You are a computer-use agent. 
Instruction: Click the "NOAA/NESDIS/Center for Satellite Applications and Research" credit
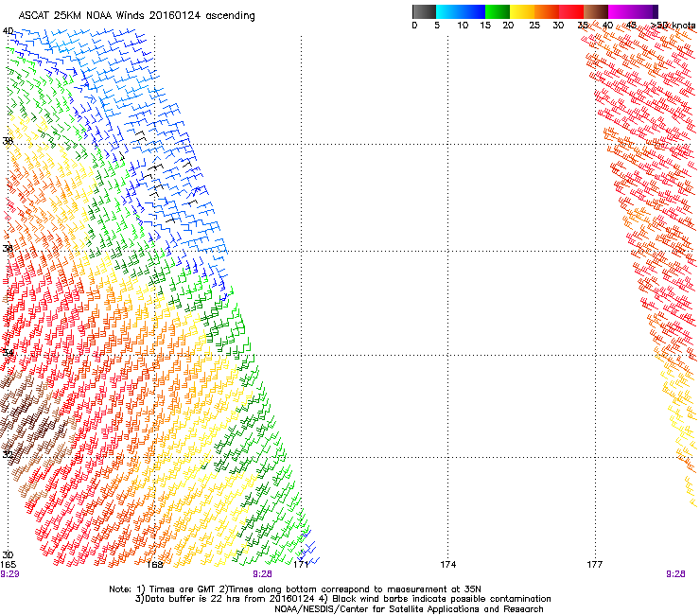[x=409, y=609]
